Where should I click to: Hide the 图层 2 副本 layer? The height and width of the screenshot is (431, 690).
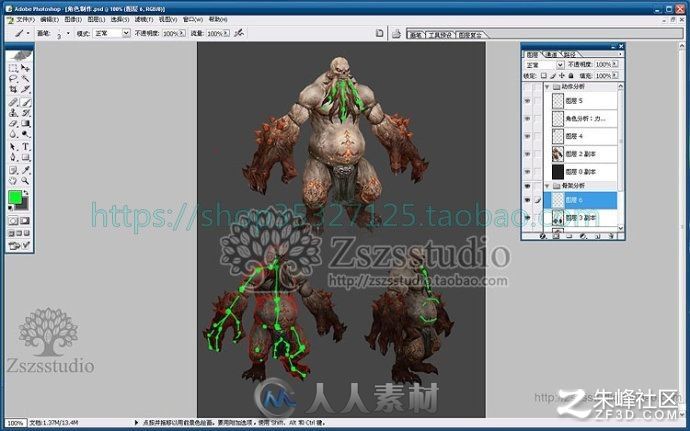tap(527, 154)
